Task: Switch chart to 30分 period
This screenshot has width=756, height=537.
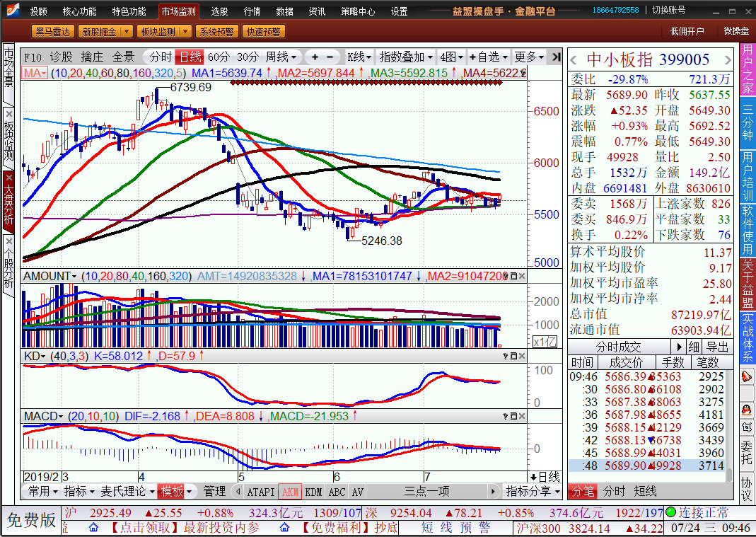Action: (x=248, y=57)
